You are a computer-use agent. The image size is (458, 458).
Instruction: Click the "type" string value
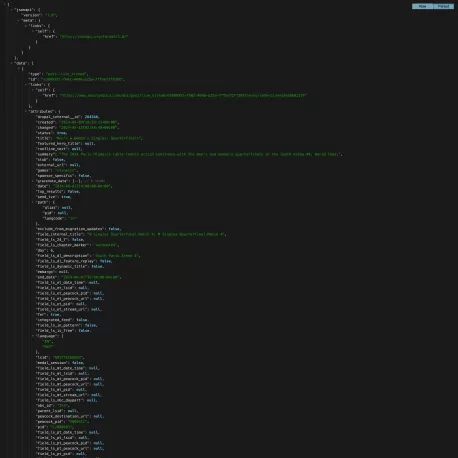click(x=66, y=74)
